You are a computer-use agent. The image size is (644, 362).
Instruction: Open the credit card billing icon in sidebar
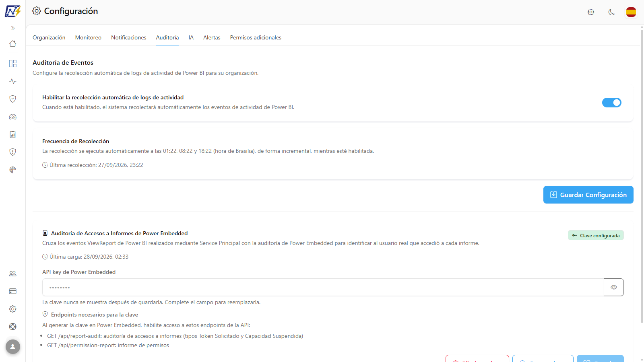tap(13, 291)
